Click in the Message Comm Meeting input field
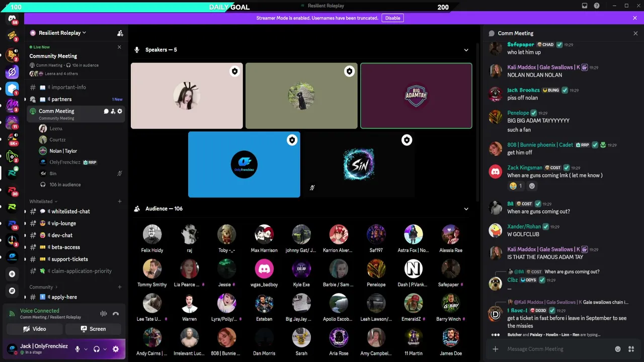The height and width of the screenshot is (362, 644). pos(558,349)
